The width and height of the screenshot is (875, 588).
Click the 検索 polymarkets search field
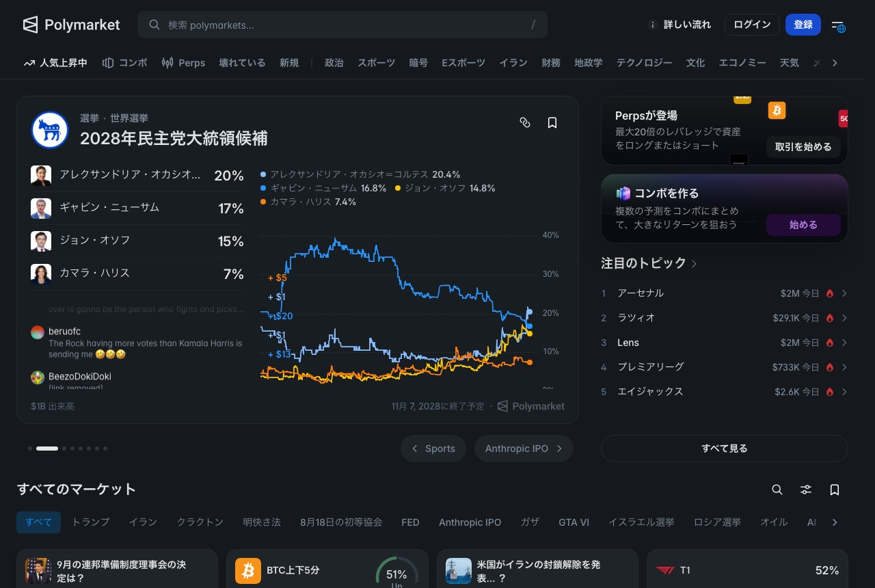click(x=342, y=25)
